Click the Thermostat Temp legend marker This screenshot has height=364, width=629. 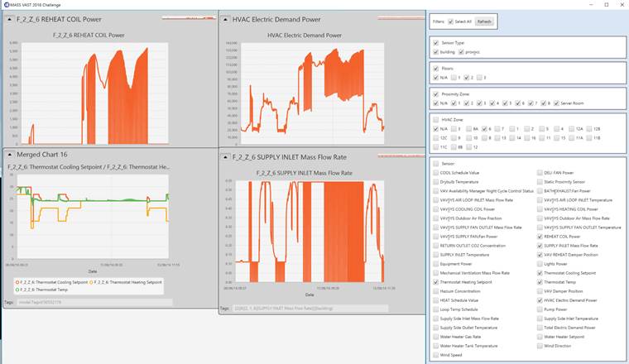point(16,290)
